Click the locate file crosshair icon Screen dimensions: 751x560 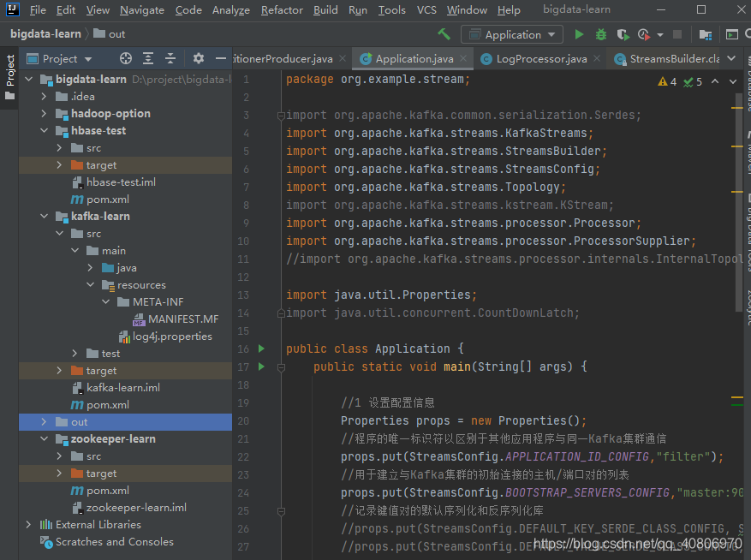click(x=126, y=58)
